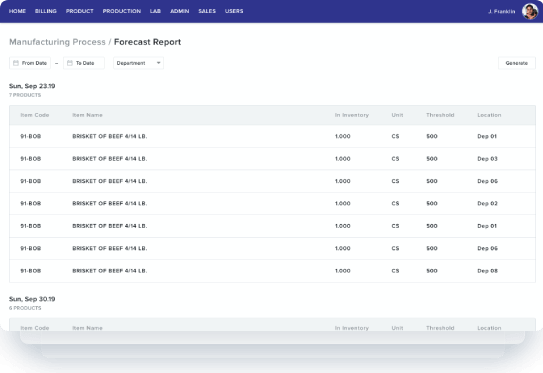The image size is (543, 373).
Task: Click Unit header in Sep 23.19 table
Action: (397, 115)
